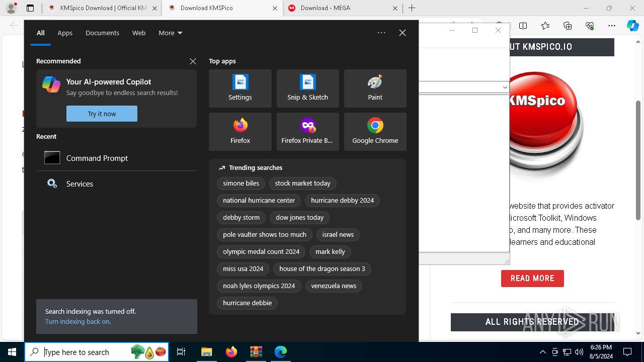Screen dimensions: 644x362
Task: Switch to KMSpico Download Official tab
Action: pyautogui.click(x=102, y=8)
